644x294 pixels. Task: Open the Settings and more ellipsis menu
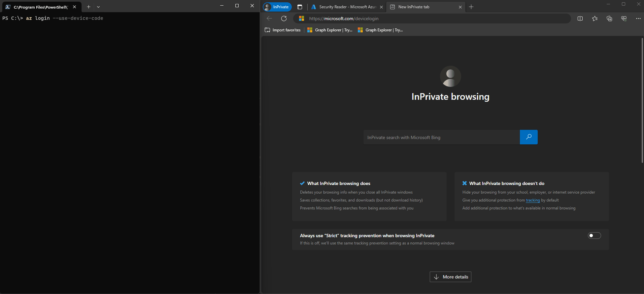click(638, 18)
